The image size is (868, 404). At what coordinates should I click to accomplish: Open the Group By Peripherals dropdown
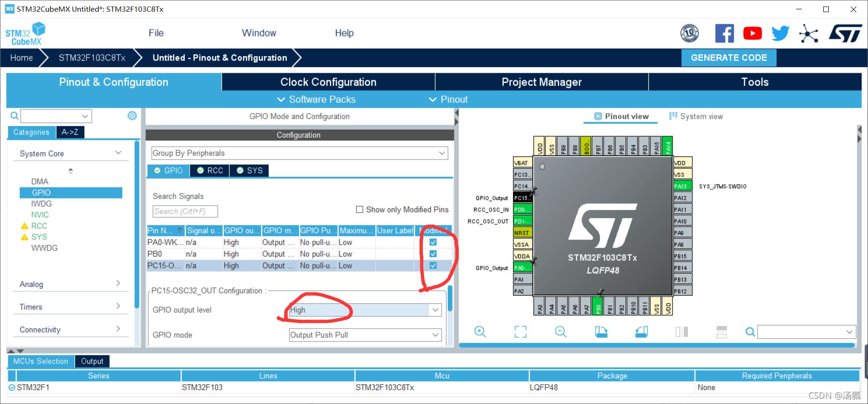coord(299,153)
